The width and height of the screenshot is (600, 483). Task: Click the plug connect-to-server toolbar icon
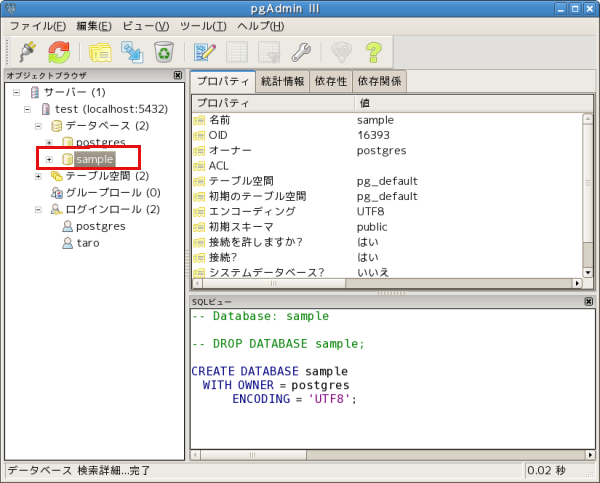[x=28, y=52]
